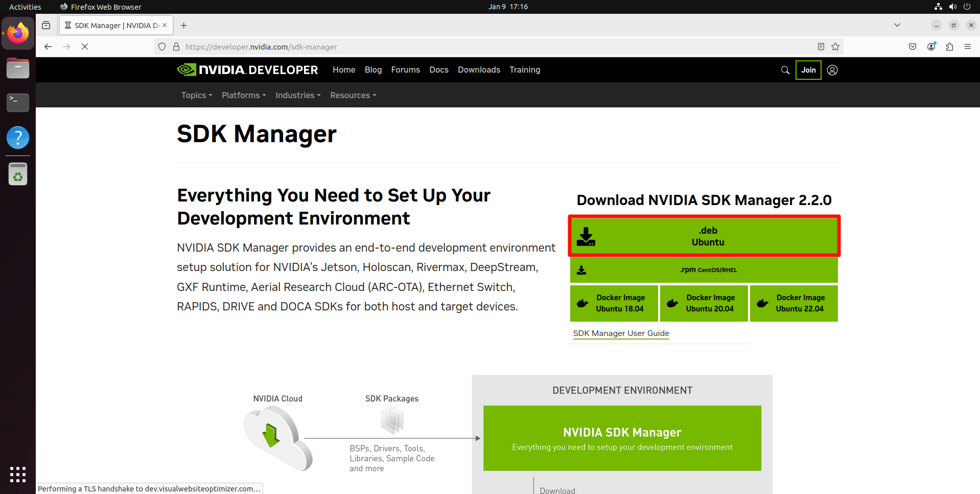The height and width of the screenshot is (494, 980).
Task: Open the Forums nav item
Action: click(406, 70)
